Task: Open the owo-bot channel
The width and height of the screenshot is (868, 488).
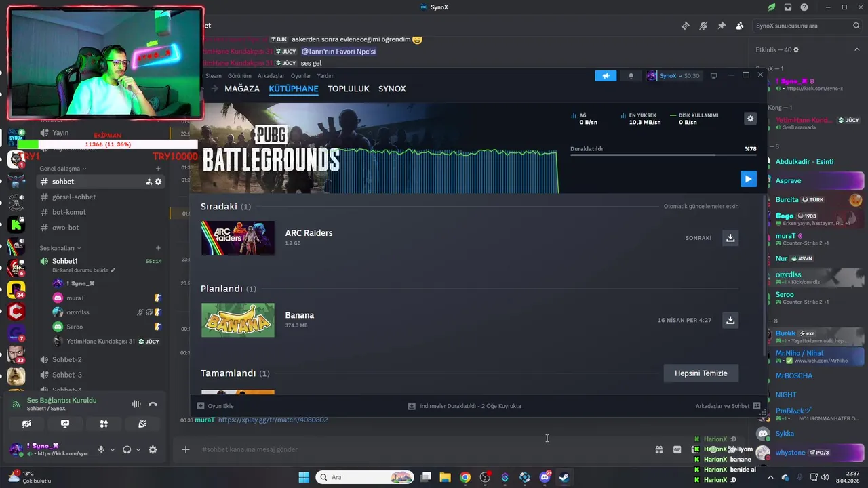Action: click(x=102, y=228)
